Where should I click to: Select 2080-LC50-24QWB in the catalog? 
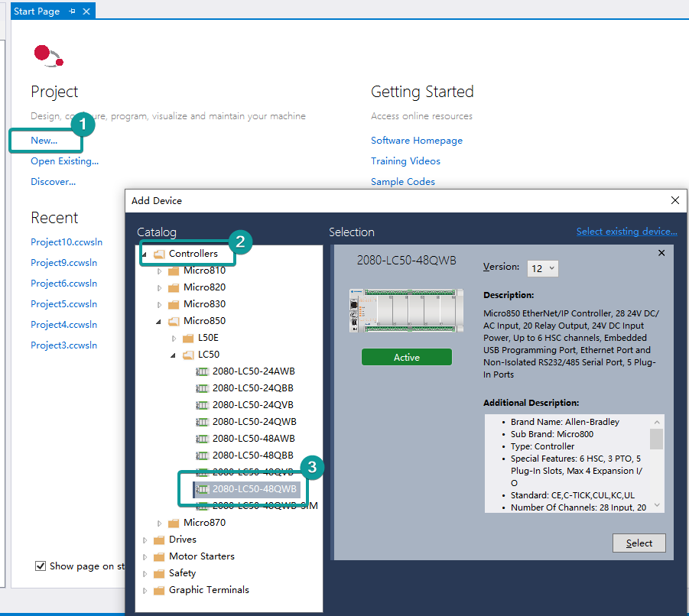point(254,422)
